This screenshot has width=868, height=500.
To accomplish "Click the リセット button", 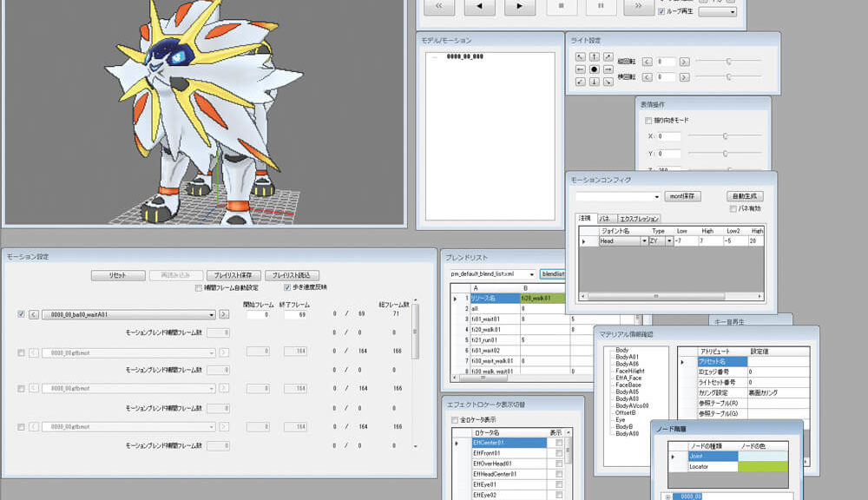I will pyautogui.click(x=118, y=275).
